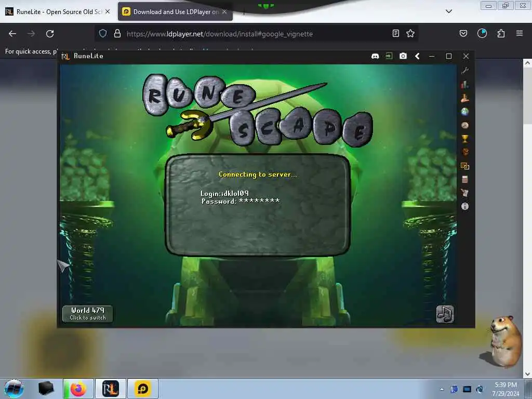Image resolution: width=532 pixels, height=399 pixels.
Task: Click the padlock site info icon
Action: coord(117,33)
